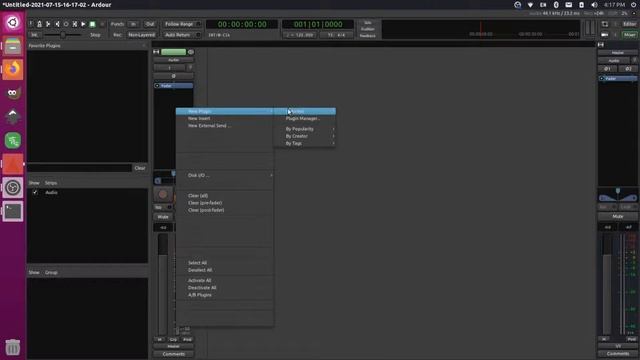Click the timecode clock 00:00:00:00
This screenshot has height=360, width=640.
pos(242,24)
